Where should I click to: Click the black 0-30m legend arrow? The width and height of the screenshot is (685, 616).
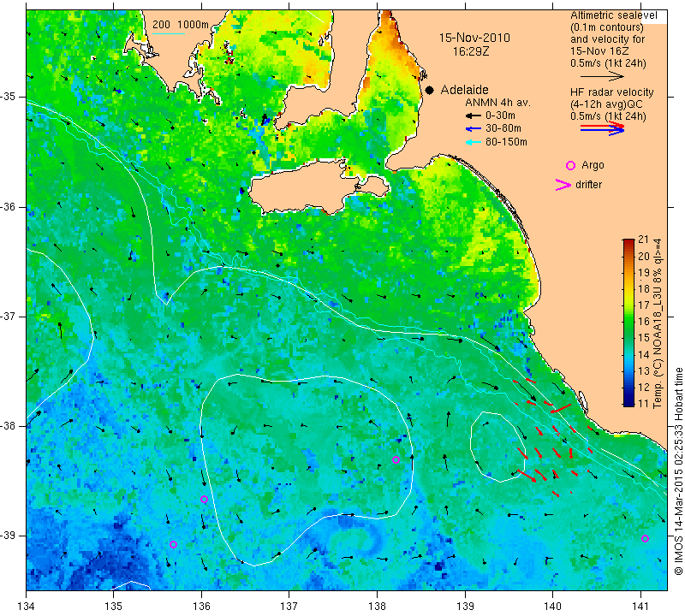[474, 115]
